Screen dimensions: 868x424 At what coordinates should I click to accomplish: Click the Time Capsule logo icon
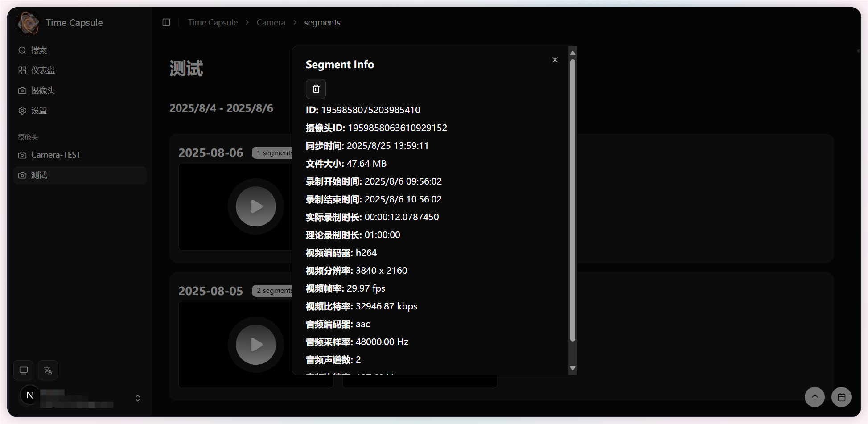click(x=28, y=23)
